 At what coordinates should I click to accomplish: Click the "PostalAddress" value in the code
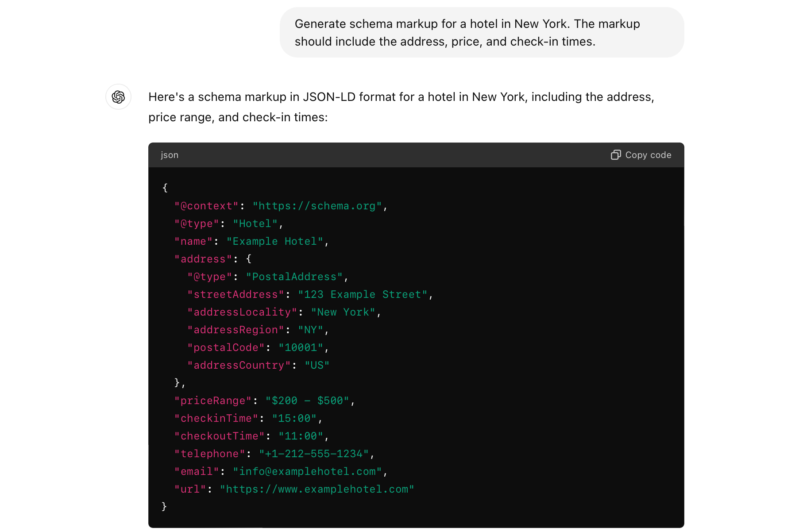(x=294, y=277)
